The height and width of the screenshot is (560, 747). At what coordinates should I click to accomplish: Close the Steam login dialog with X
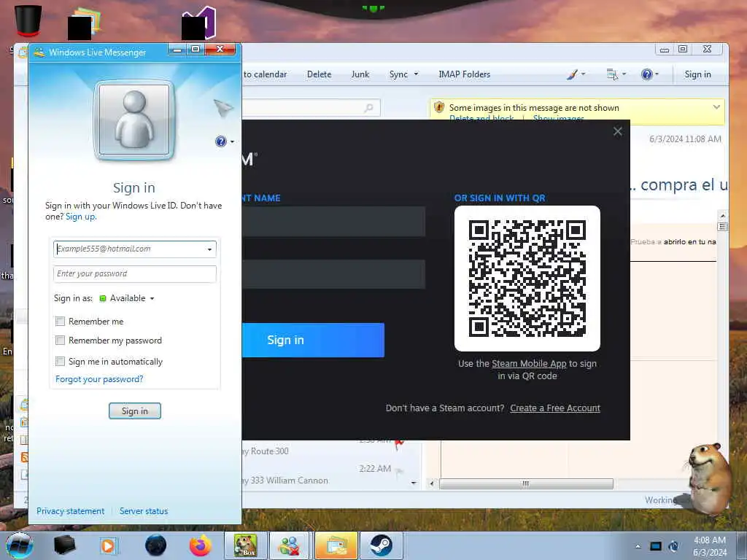(618, 131)
